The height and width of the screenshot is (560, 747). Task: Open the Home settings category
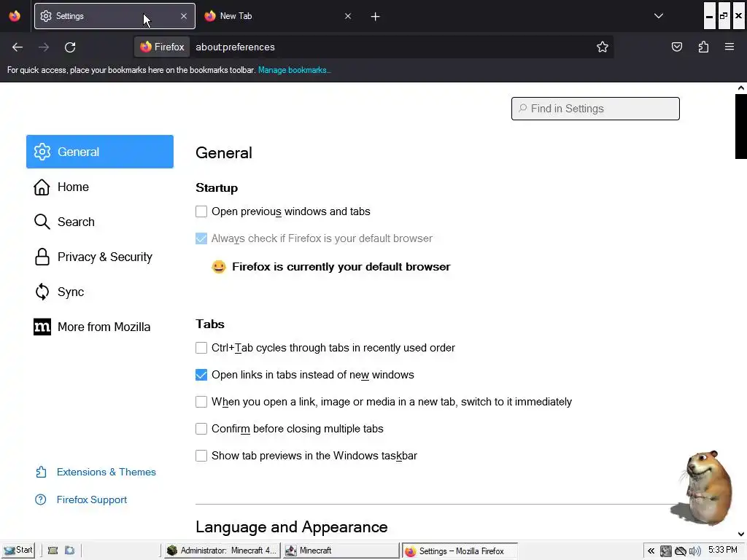[x=100, y=187]
